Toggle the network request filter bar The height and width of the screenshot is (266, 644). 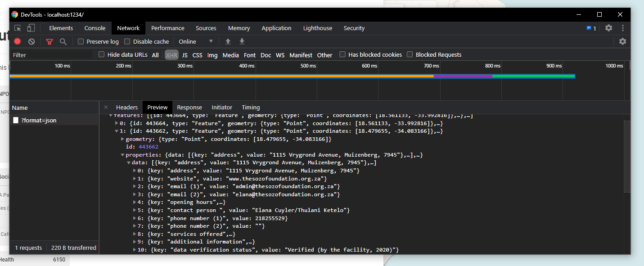coord(50,41)
